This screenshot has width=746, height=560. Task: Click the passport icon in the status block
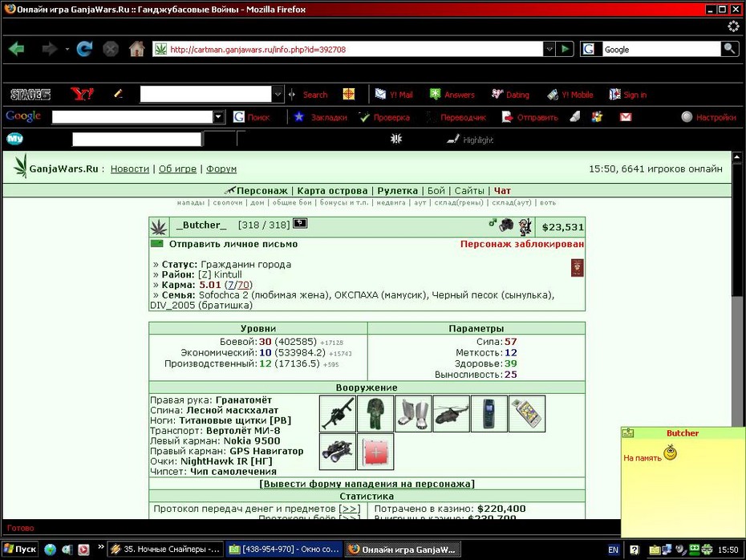[x=577, y=268]
